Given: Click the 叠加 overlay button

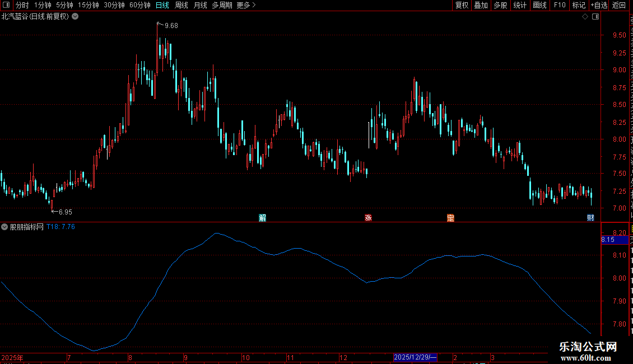Looking at the screenshot, I should point(481,5).
